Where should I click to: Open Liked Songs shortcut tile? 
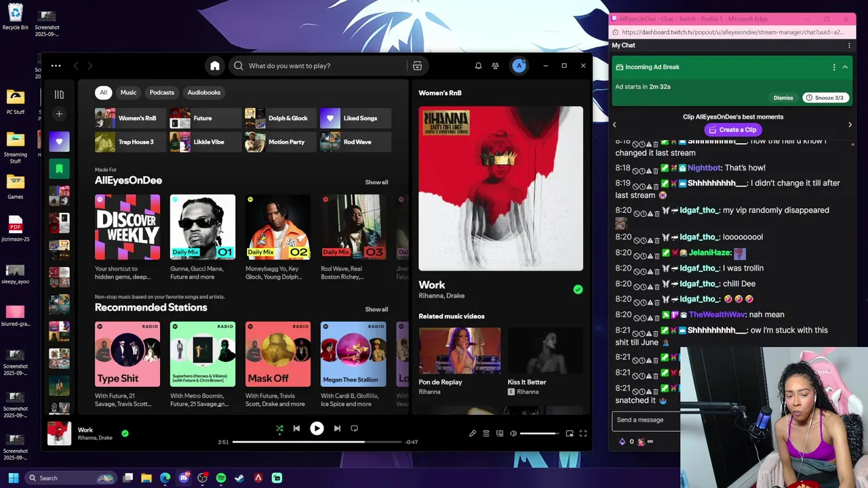356,118
